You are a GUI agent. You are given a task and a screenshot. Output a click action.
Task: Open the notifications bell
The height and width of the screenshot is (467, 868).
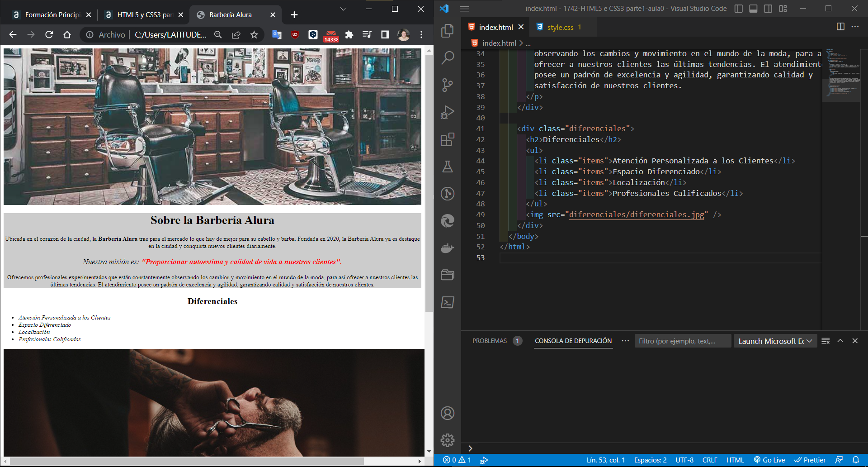pos(856,460)
